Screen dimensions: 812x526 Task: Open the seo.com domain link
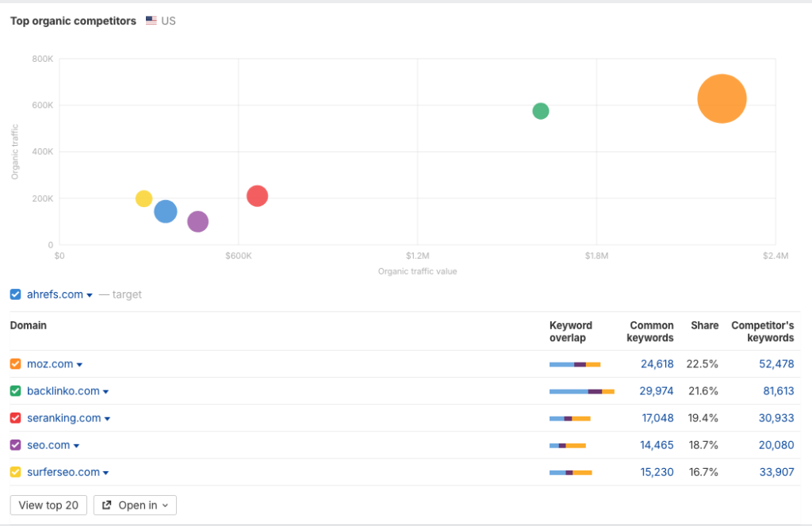48,444
